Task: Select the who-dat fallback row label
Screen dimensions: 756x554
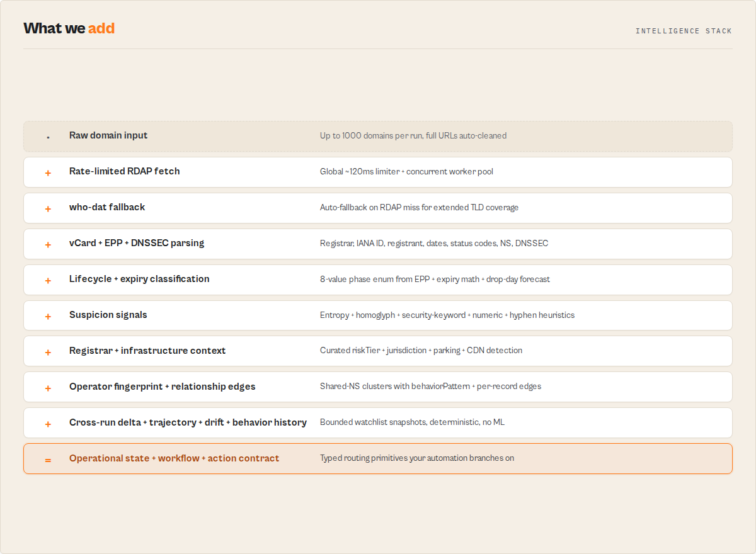Action: click(107, 207)
